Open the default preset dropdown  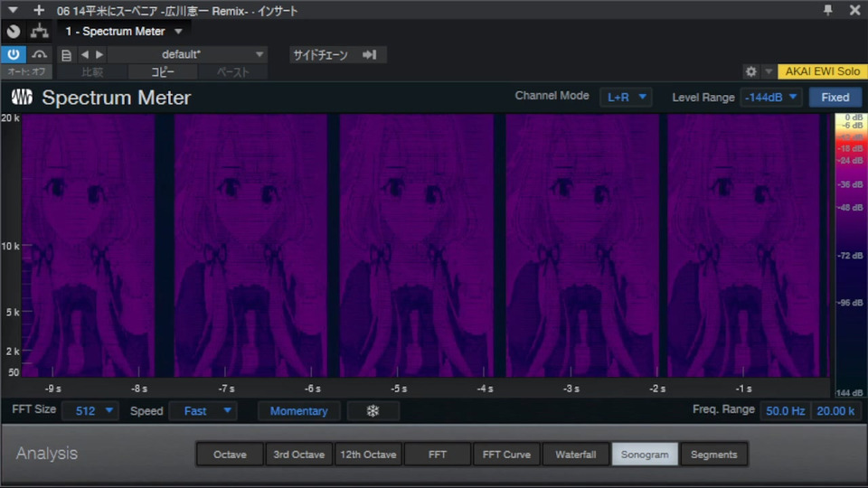tap(188, 54)
